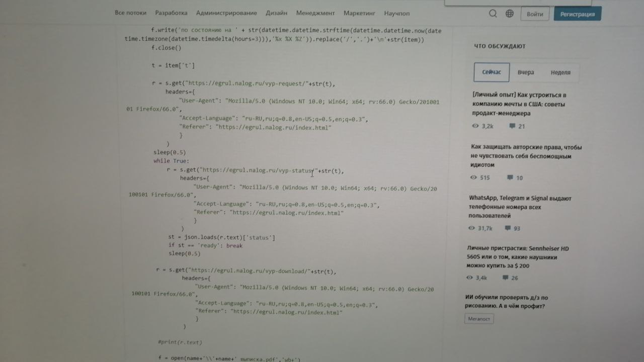Open article ИИ обучили проверять д/з
Image resolution: width=644 pixels, height=362 pixels.
(507, 301)
